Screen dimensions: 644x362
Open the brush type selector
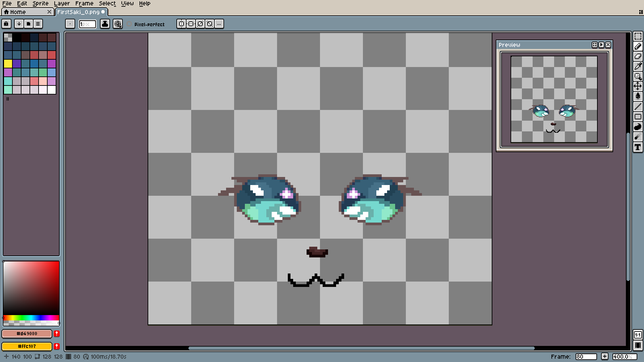point(70,24)
